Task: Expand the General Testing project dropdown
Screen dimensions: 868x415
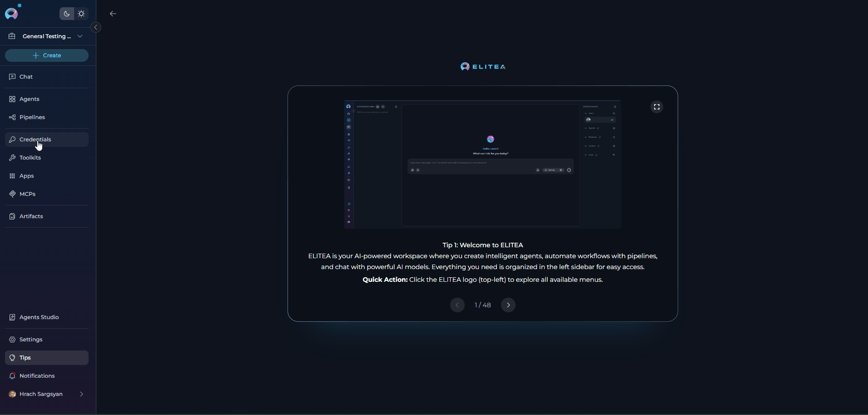Action: [80, 36]
